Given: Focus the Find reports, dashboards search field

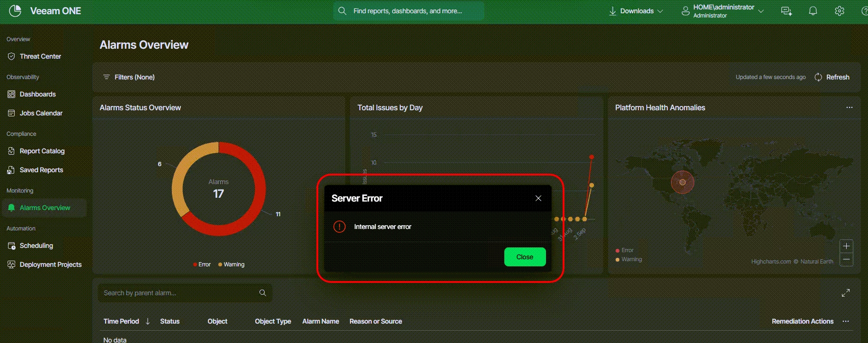Looking at the screenshot, I should coord(409,11).
